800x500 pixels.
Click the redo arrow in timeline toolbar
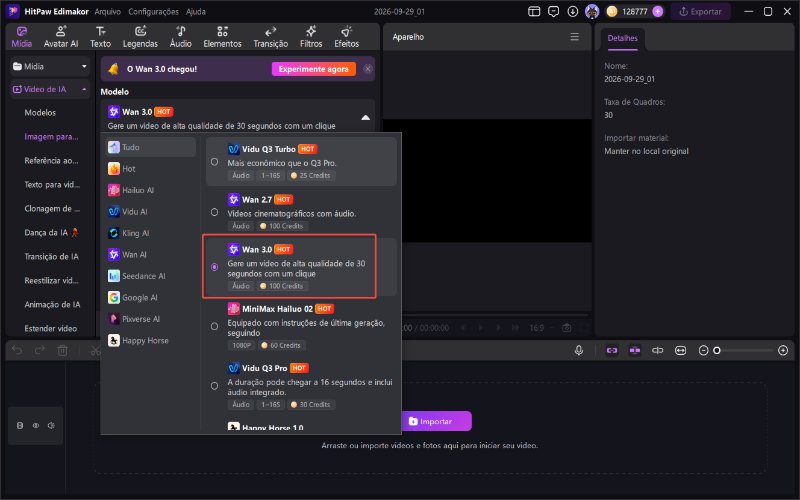click(x=40, y=351)
